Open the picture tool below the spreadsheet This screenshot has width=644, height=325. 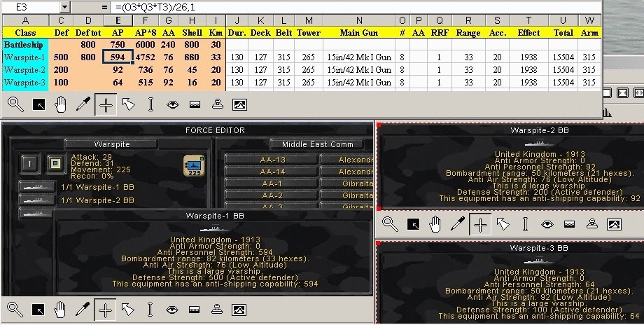click(239, 105)
